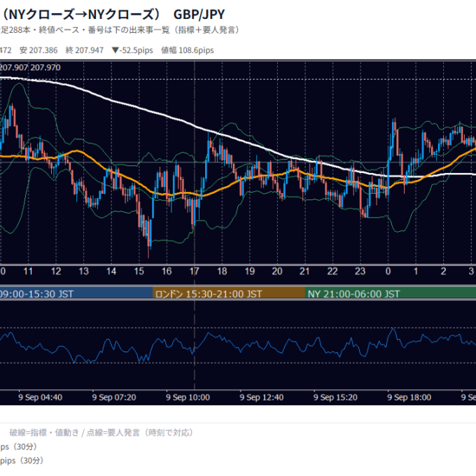Image resolution: width=476 pixels, height=476 pixels.
Task: Click the 'pips（30分）' line at bottom
Action: (x=22, y=461)
